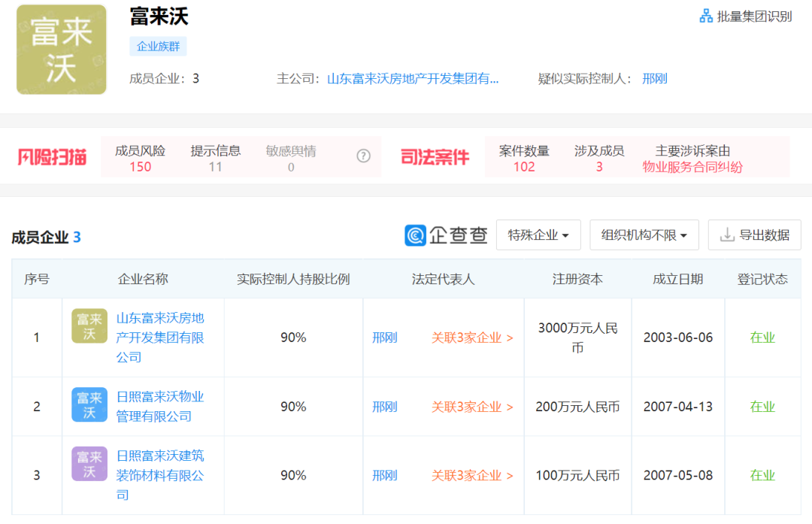The height and width of the screenshot is (524, 812).
Task: Click the download icon in 导出数据
Action: (727, 235)
